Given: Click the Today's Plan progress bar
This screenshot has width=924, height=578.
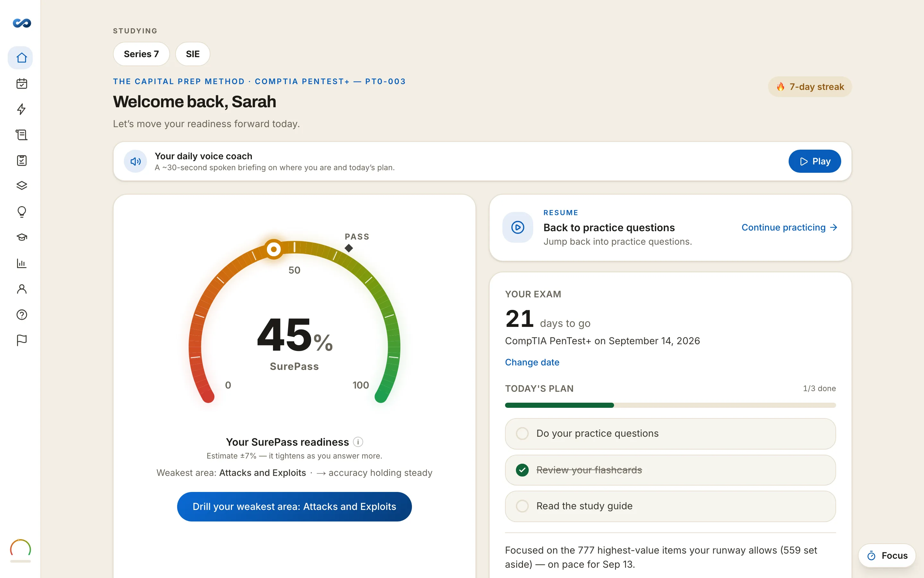Looking at the screenshot, I should pyautogui.click(x=670, y=405).
